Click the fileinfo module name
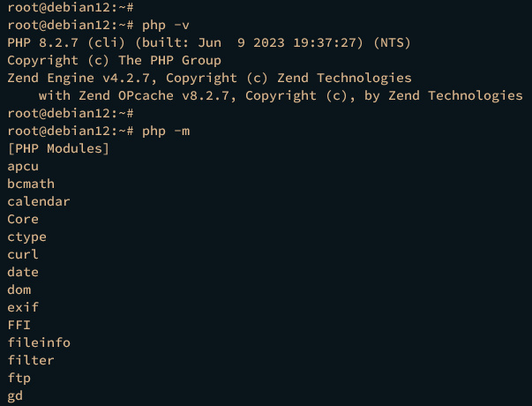The image size is (532, 406). coord(39,342)
